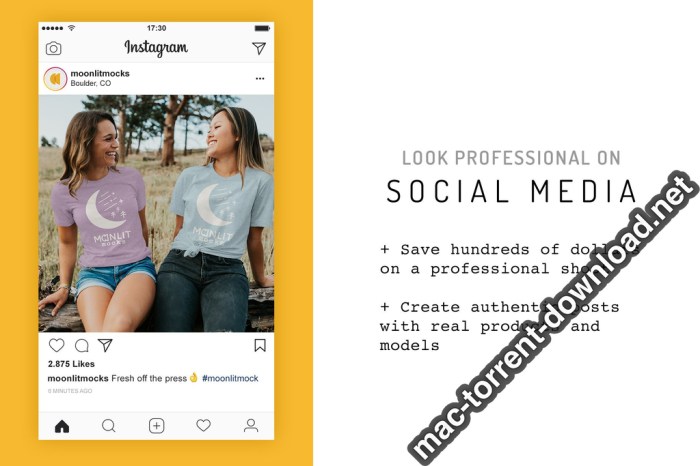Share post using paper plane below photo
This screenshot has height=466, width=700.
(105, 345)
